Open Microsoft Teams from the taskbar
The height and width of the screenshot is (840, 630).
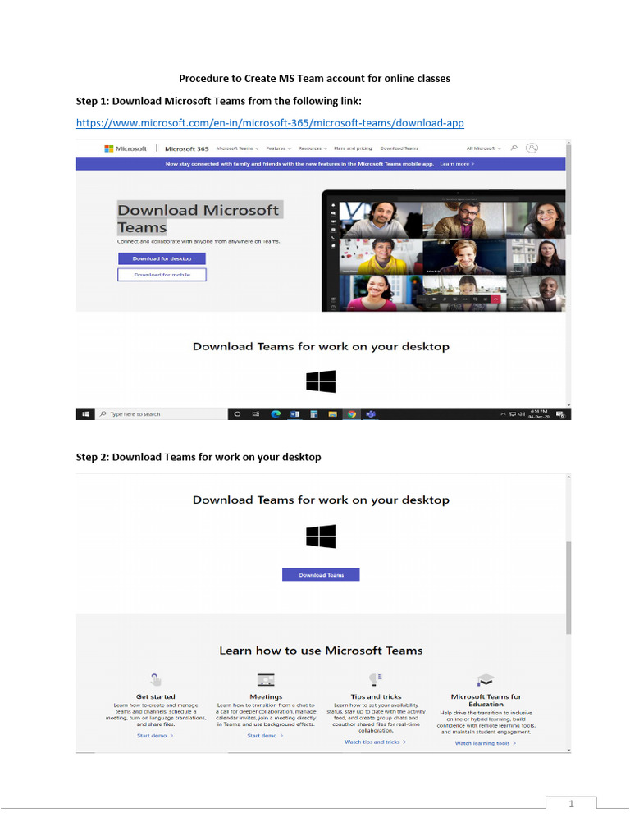pos(371,414)
